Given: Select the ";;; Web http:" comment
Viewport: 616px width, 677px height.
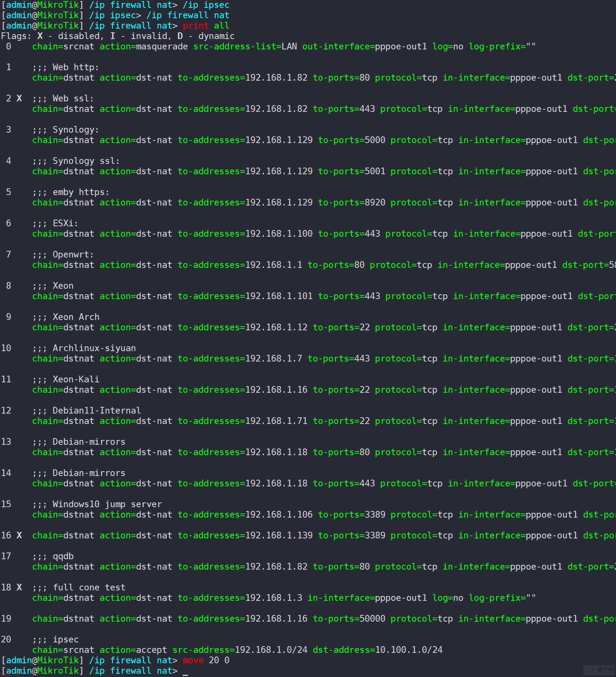Looking at the screenshot, I should coord(66,67).
